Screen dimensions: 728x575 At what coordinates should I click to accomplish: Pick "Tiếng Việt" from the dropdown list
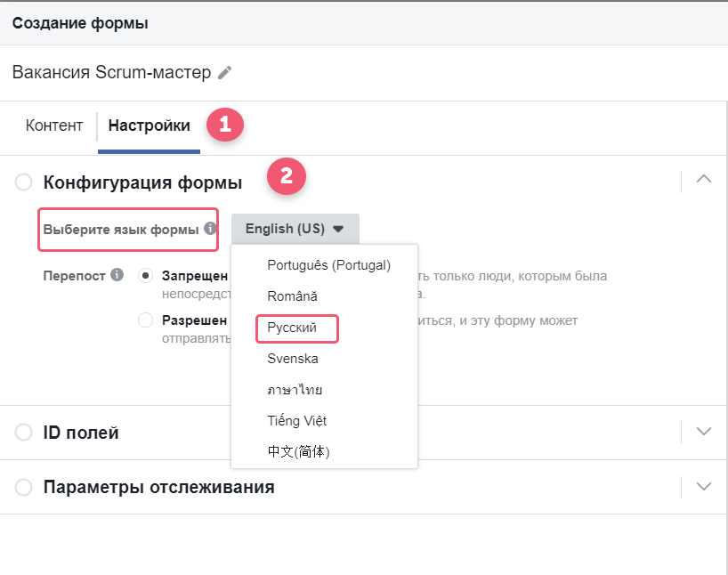tap(296, 420)
